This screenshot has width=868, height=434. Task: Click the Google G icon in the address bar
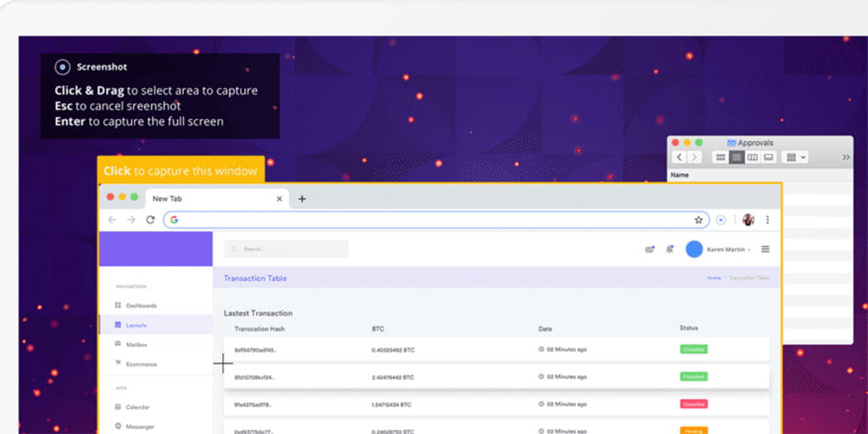(x=174, y=220)
